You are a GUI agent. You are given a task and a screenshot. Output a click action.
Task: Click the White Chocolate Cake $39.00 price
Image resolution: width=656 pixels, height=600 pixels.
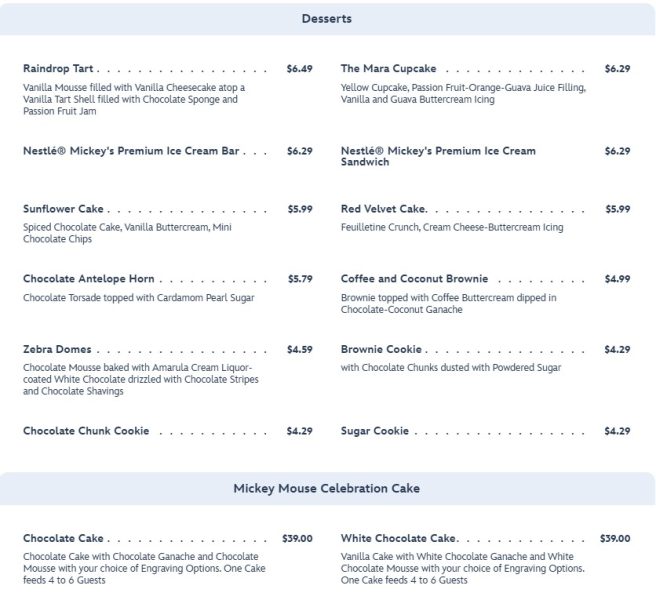pos(615,538)
